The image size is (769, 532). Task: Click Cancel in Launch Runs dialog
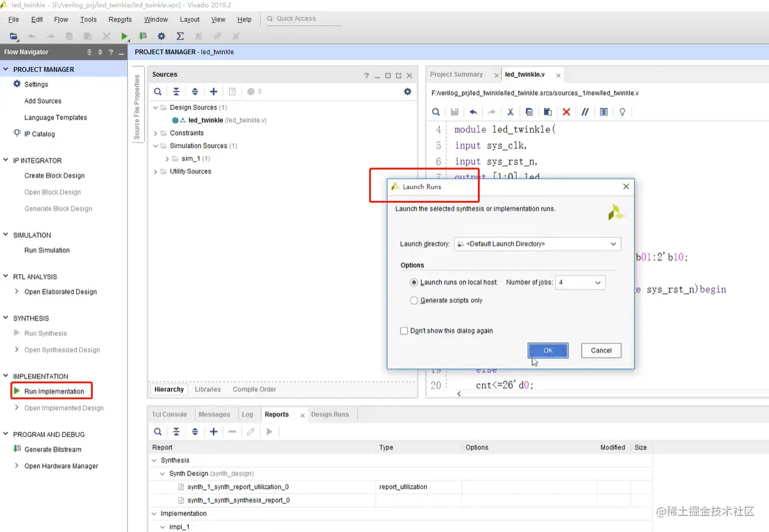[x=601, y=350]
